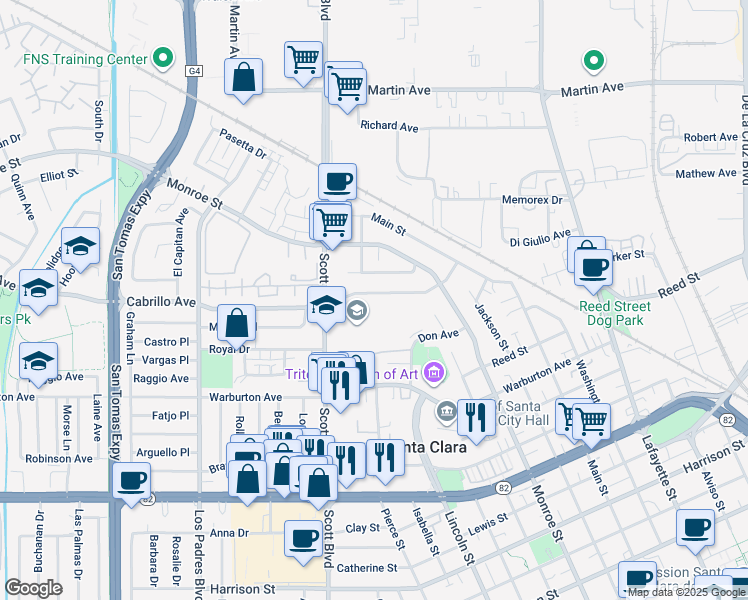The image size is (748, 600).
Task: Click the graduation cap marker near Raggio Ave
Action: click(x=39, y=362)
